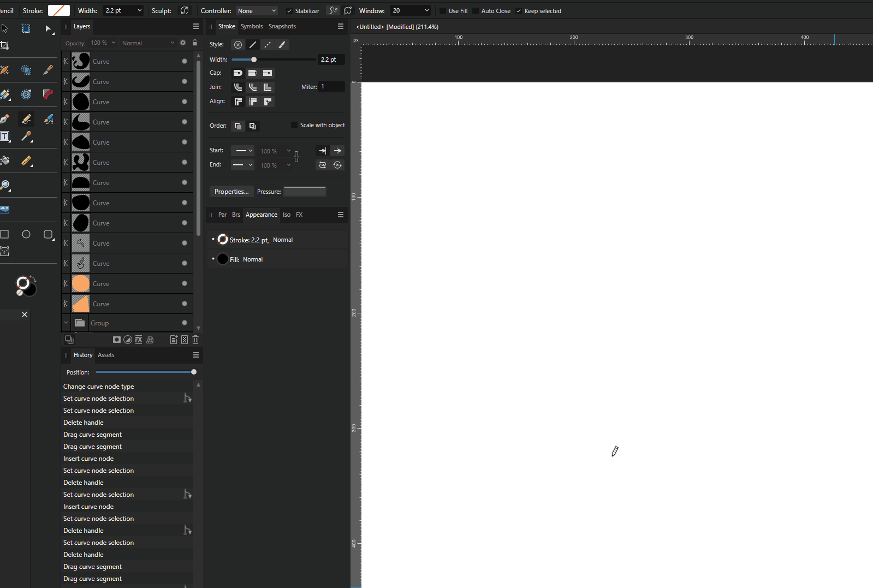The image size is (873, 588).
Task: Hide the orange circle Curve layer
Action: coord(185,283)
